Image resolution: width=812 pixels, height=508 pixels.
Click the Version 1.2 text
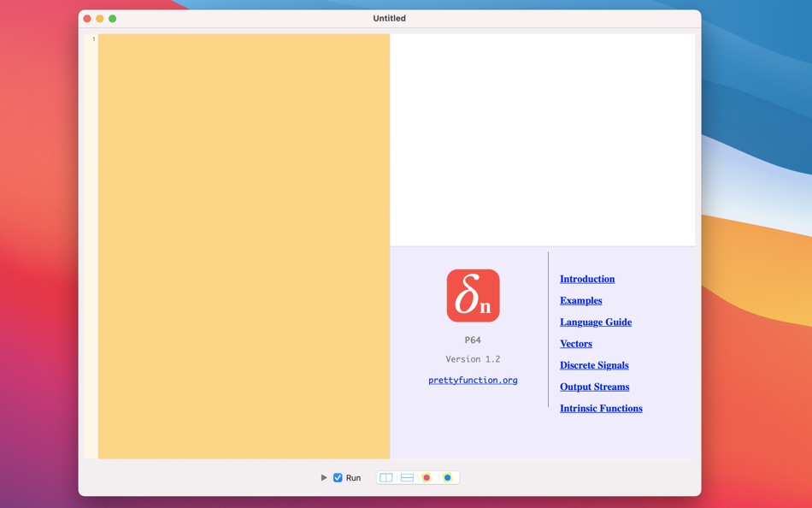[x=473, y=358]
